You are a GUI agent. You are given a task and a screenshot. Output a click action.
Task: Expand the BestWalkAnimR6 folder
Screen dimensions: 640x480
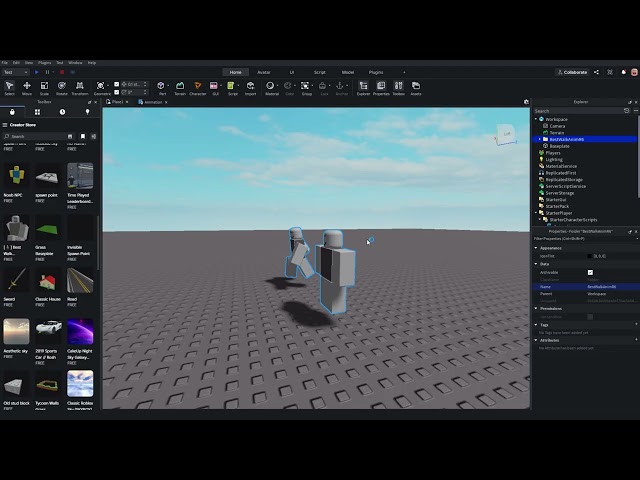[540, 139]
